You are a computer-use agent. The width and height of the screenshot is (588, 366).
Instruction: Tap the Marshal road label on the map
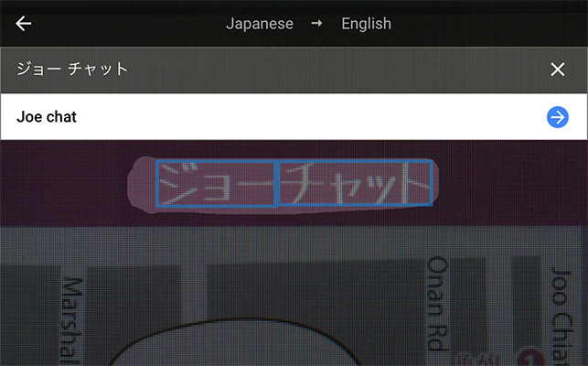point(71,321)
